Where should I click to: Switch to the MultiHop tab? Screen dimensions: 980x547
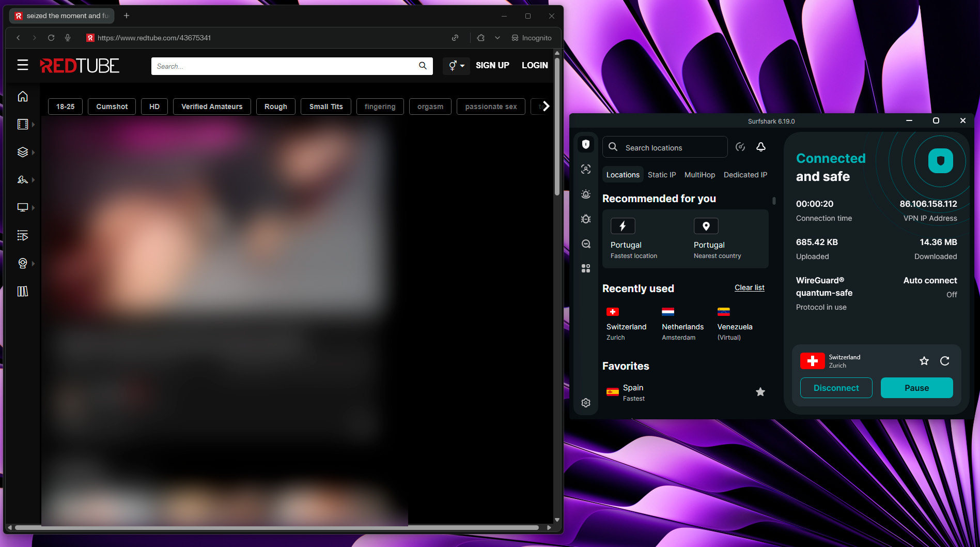(700, 175)
